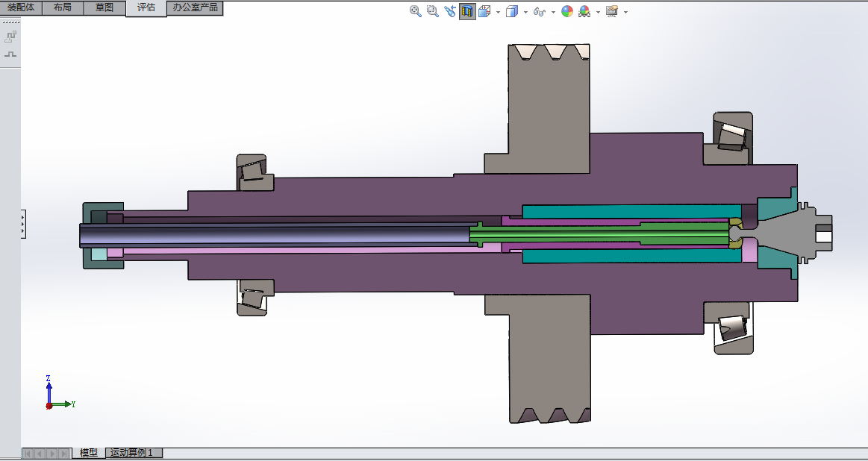Click the View Orientation cube icon
Image resolution: width=868 pixels, height=461 pixels.
click(484, 11)
